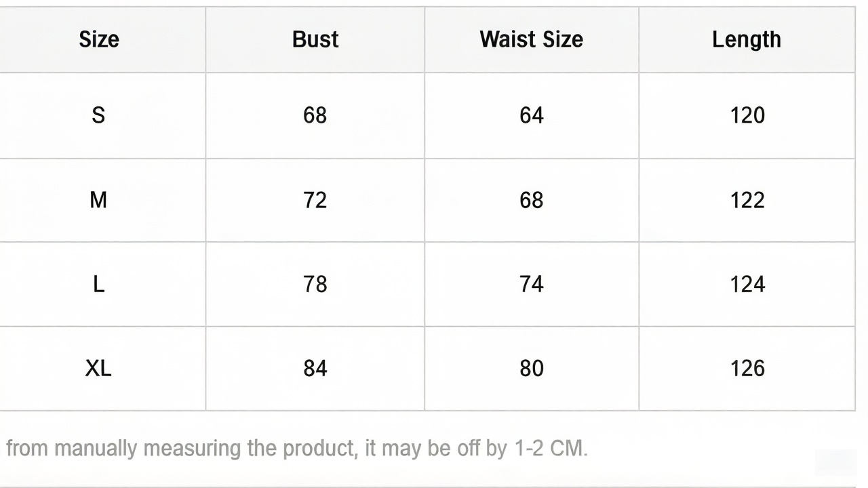Viewport: 868px width, 488px height.
Task: Click bust value 68 for size S
Action: [x=315, y=115]
